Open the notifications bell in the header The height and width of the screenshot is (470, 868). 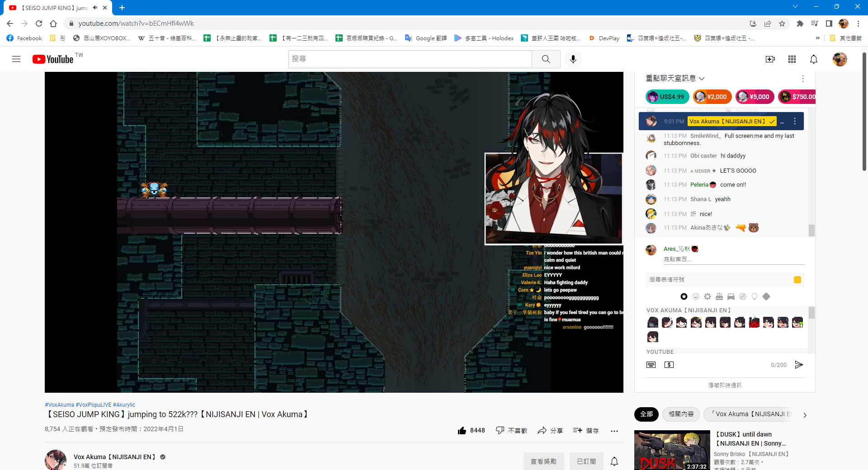[x=814, y=59]
